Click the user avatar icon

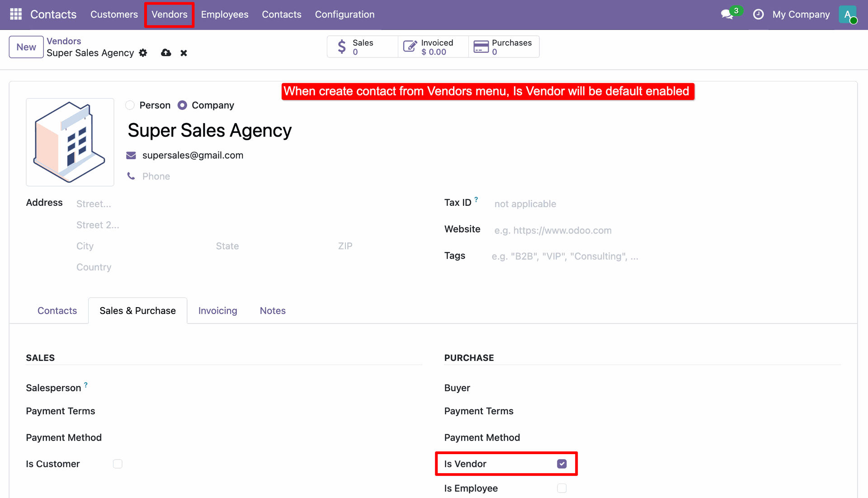pos(848,14)
